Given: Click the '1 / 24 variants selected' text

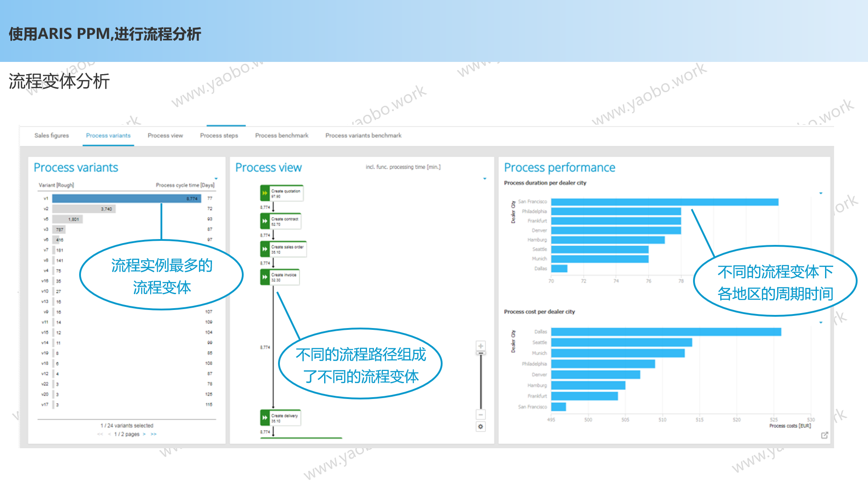Looking at the screenshot, I should pyautogui.click(x=127, y=426).
